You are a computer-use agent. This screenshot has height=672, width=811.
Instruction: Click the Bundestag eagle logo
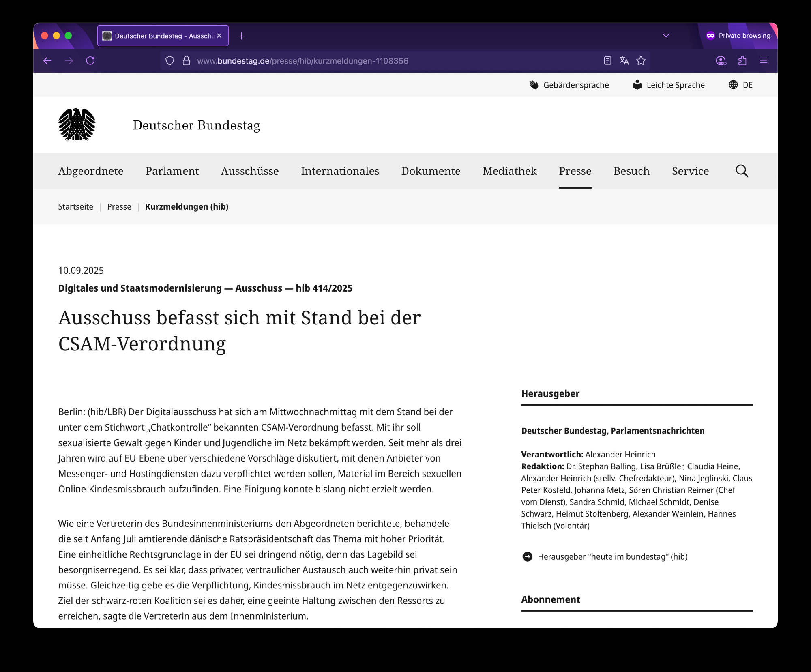click(77, 125)
